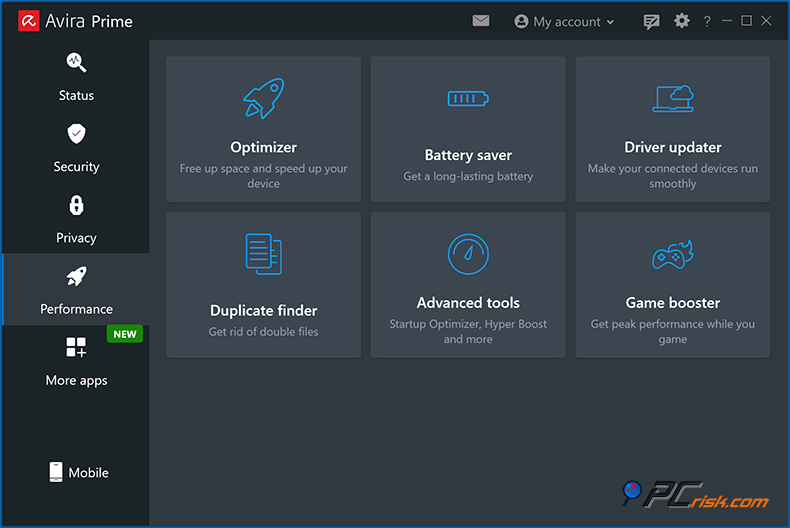Open More apps in the sidebar
Screen dimensions: 790x528
point(76,361)
